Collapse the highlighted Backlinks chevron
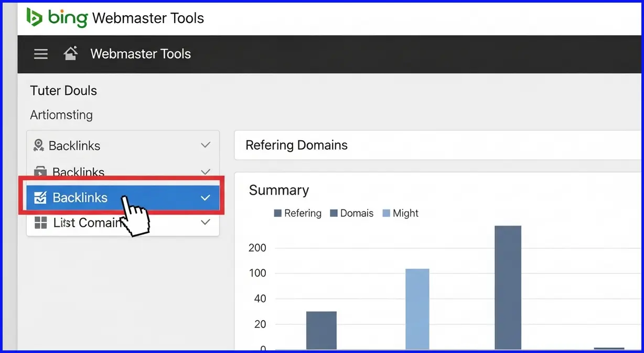The width and height of the screenshot is (644, 353). (206, 197)
